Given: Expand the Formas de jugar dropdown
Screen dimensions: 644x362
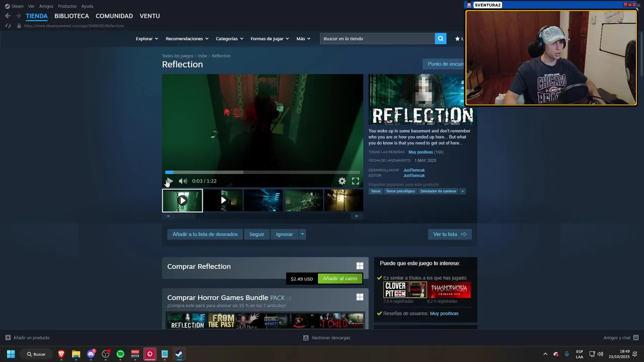Looking at the screenshot, I should [270, 39].
